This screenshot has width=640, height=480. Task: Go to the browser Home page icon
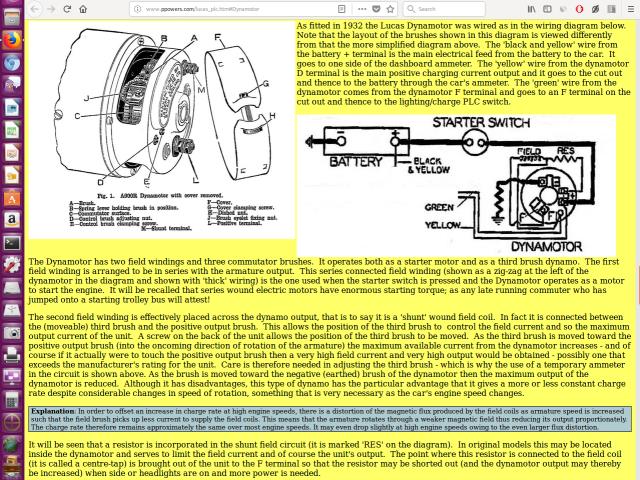[x=83, y=8]
